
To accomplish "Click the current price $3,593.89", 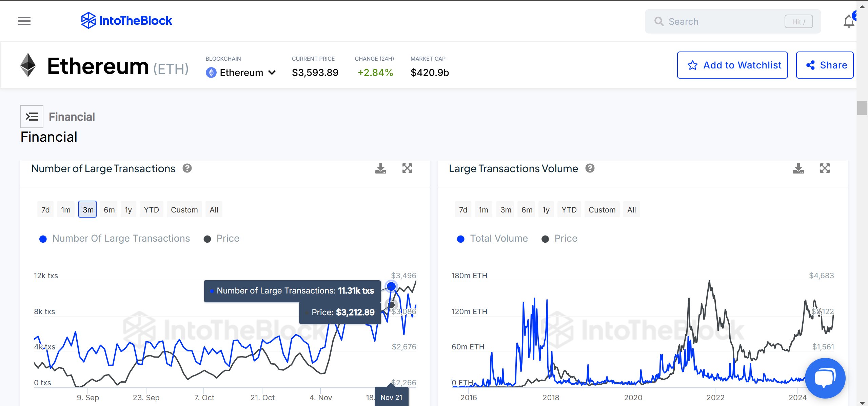I will click(315, 73).
